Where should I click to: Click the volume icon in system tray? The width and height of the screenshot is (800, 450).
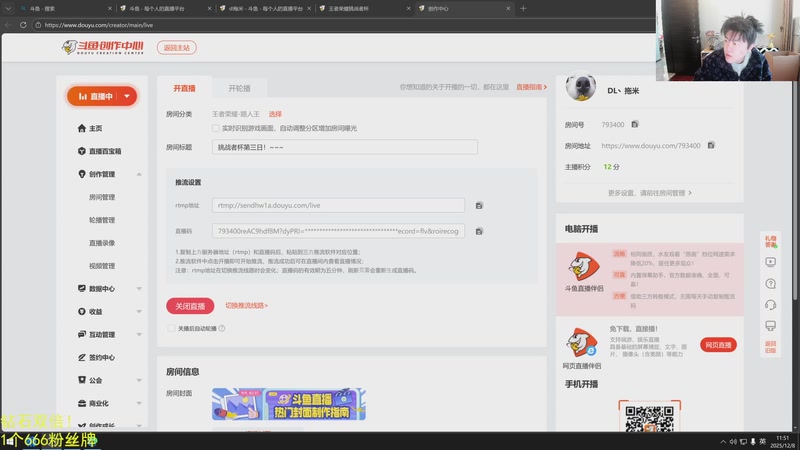[733, 442]
